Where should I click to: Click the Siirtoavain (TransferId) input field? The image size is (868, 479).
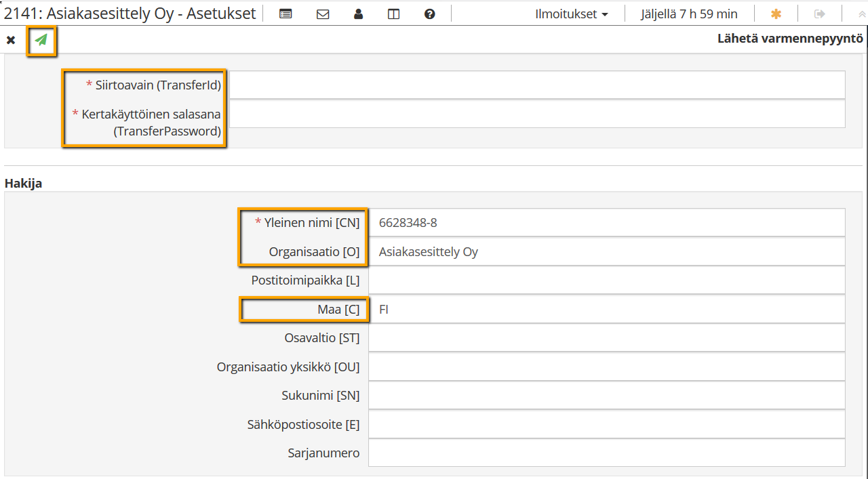click(536, 85)
